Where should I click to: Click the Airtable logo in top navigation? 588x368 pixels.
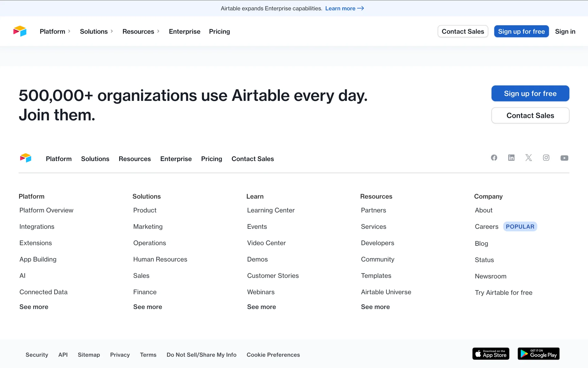point(20,31)
